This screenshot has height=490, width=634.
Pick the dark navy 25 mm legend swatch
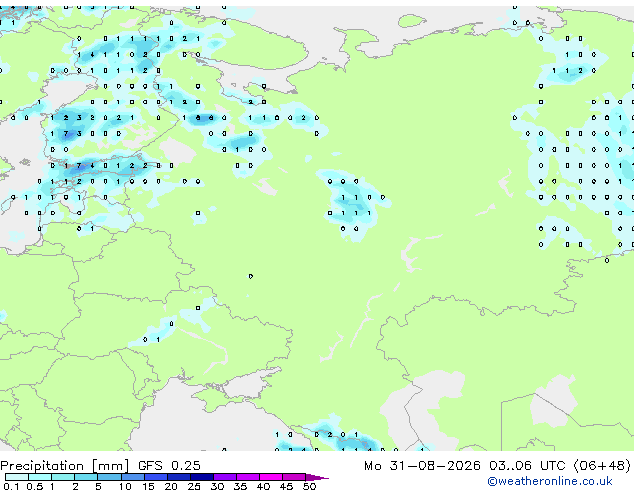202,477
